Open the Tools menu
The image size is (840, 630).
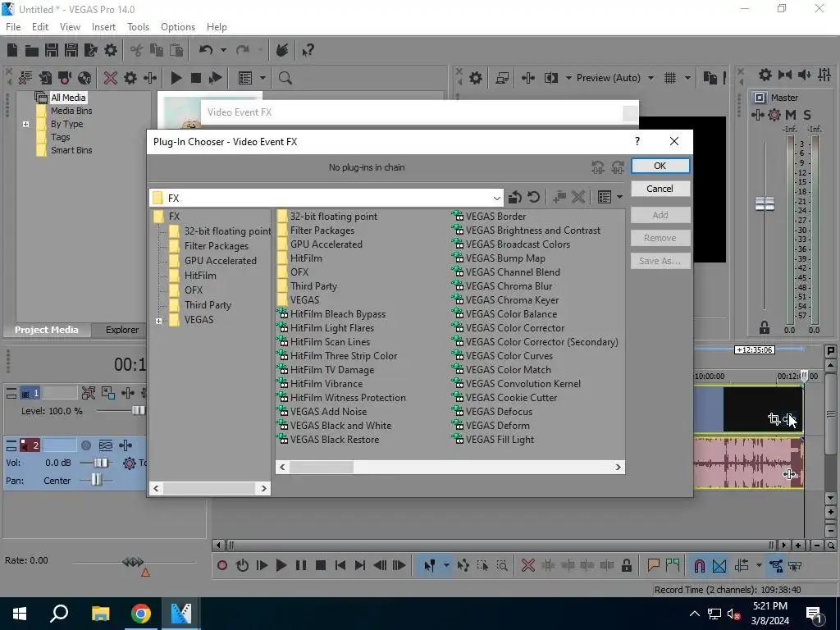click(x=138, y=27)
